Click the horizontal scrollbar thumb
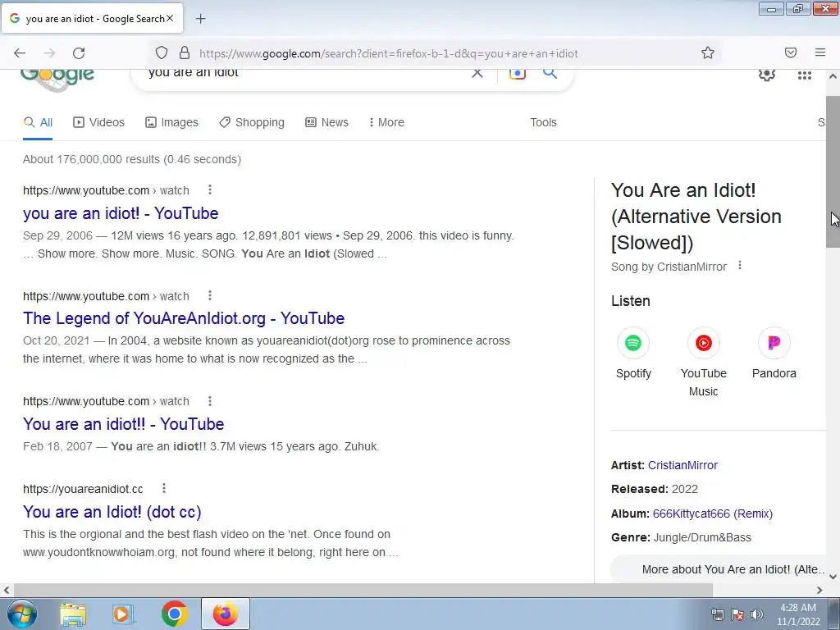 (362, 590)
